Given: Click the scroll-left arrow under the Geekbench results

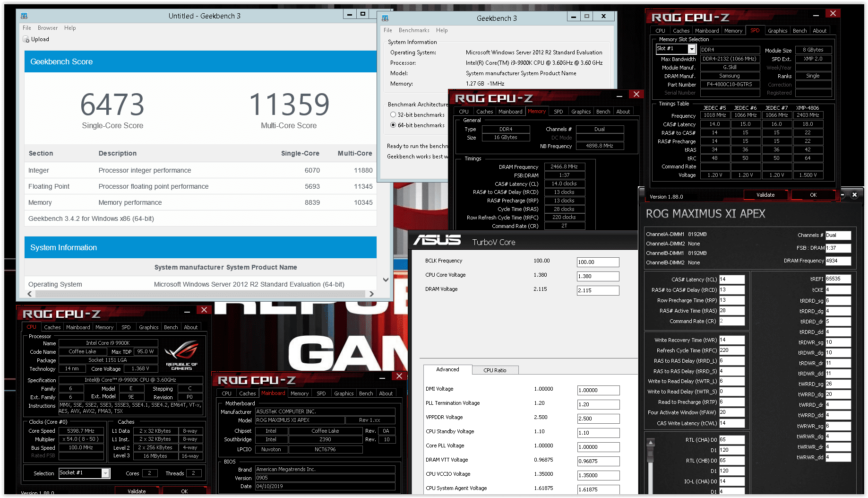Looking at the screenshot, I should pos(30,294).
